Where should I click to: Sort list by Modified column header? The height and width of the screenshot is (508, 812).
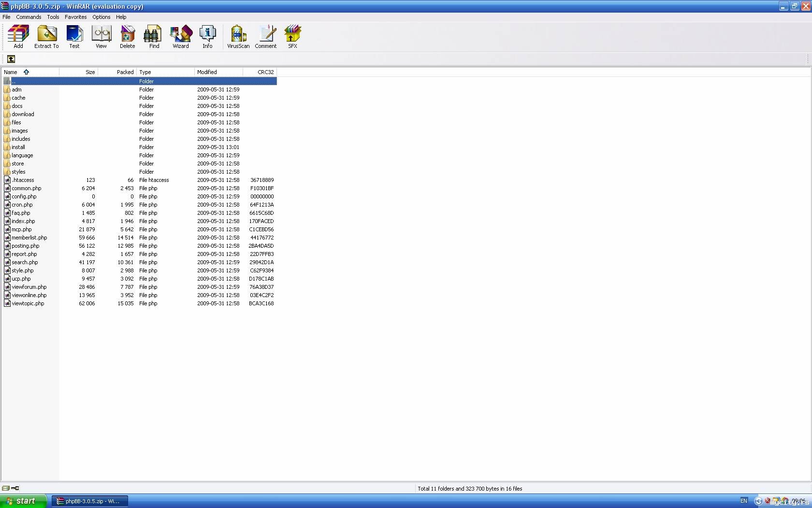pos(219,72)
